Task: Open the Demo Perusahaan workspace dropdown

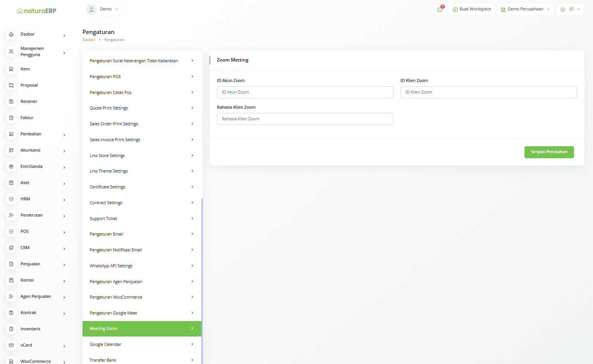Action: point(525,9)
